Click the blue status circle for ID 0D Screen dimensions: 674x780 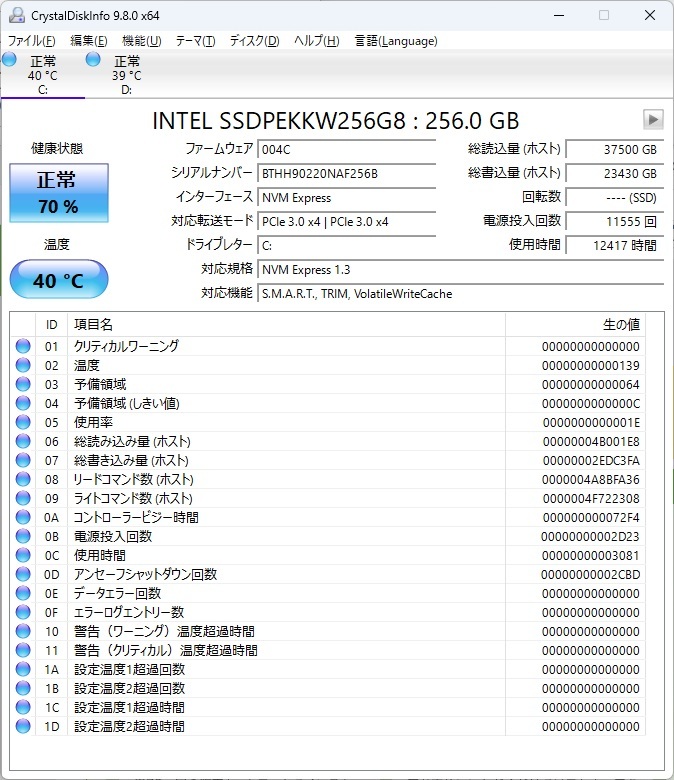coord(23,574)
